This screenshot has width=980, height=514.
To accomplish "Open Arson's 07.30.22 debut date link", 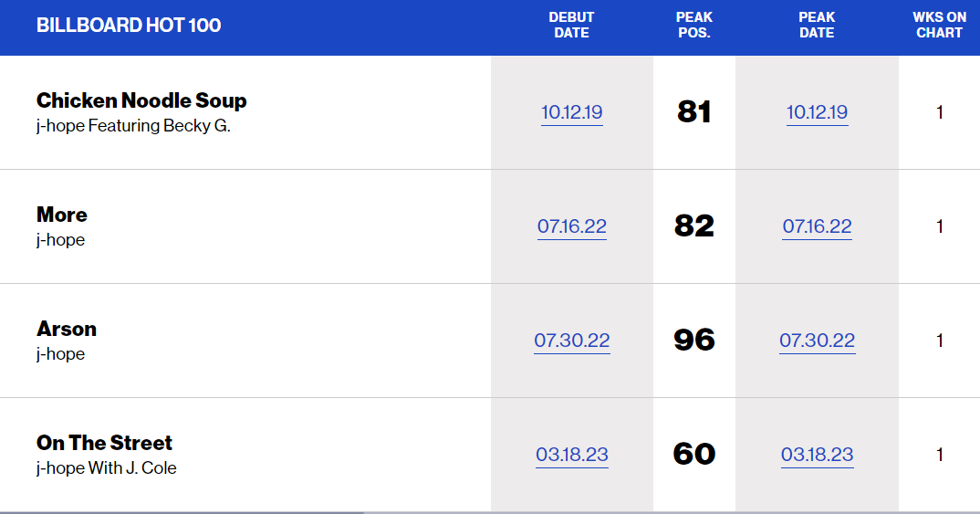I will click(x=571, y=341).
